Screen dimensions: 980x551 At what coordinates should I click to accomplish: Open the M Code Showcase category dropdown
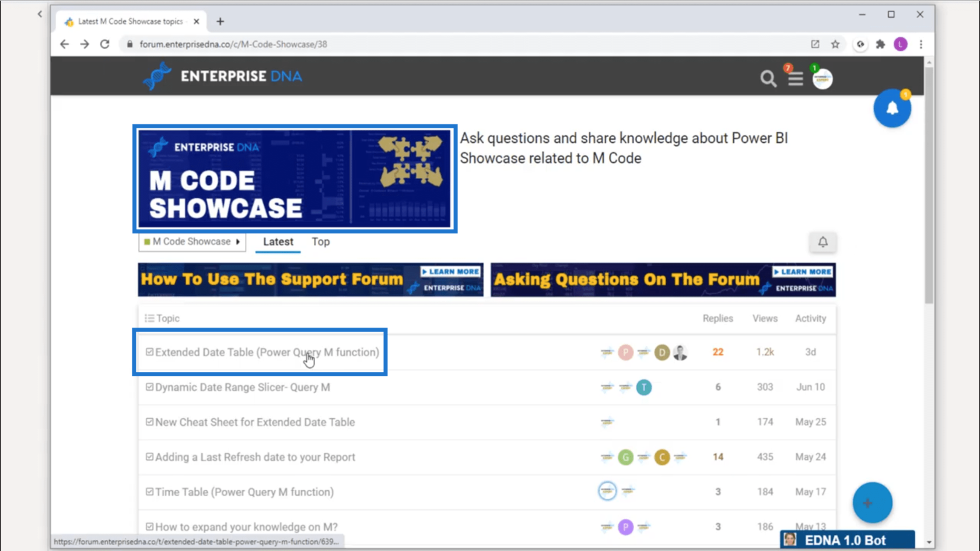192,241
